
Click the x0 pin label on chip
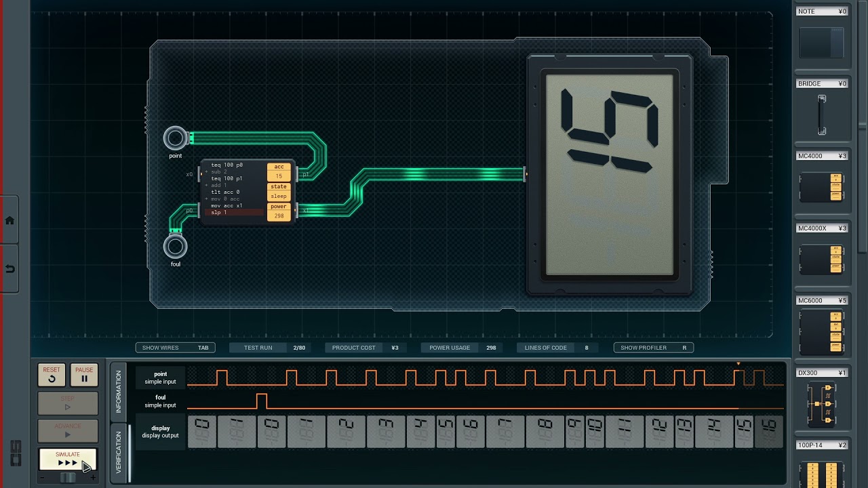tap(190, 174)
